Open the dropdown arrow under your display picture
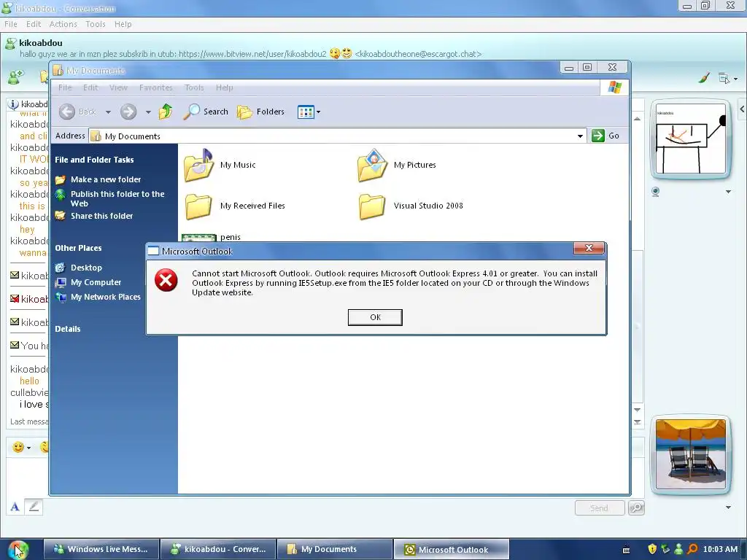The height and width of the screenshot is (560, 747). tap(728, 507)
